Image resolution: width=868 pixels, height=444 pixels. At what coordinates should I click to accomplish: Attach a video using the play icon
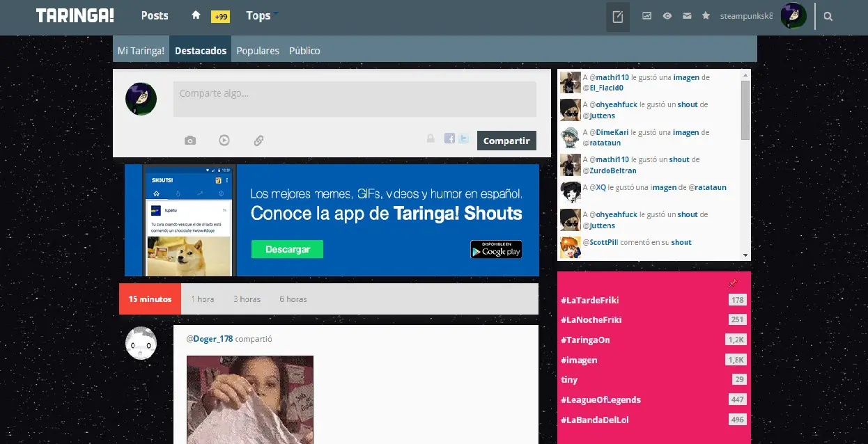tap(224, 140)
